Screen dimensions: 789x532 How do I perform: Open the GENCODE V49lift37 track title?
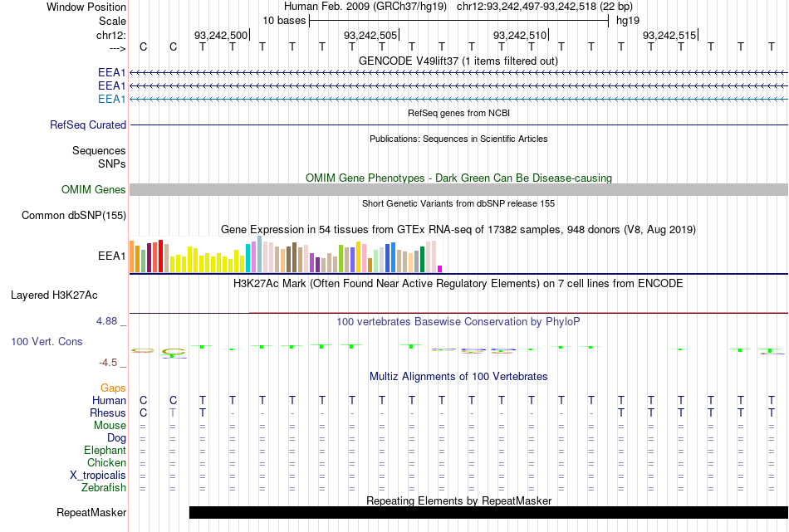pyautogui.click(x=458, y=61)
